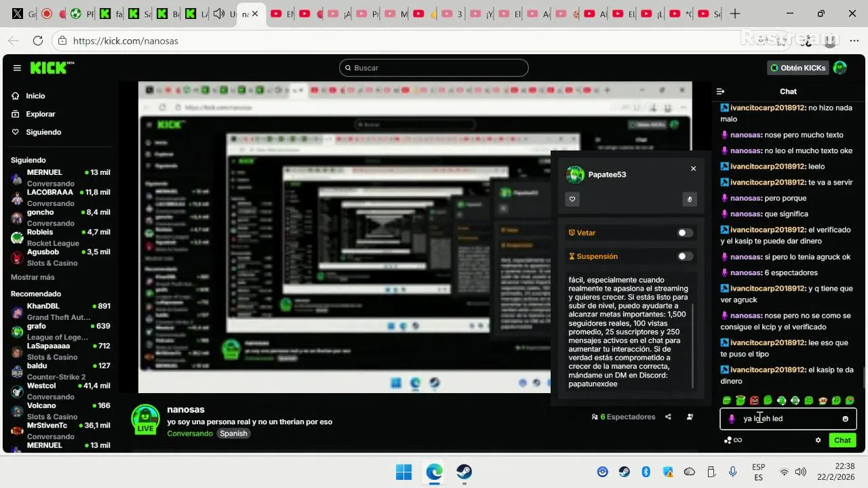Click the site info lock icon
The height and width of the screenshot is (488, 868).
[x=62, y=41]
